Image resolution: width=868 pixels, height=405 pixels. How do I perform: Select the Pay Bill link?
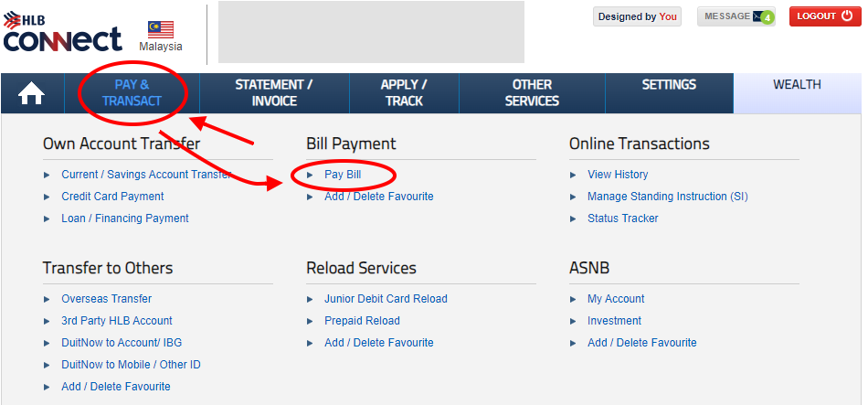[x=343, y=175]
